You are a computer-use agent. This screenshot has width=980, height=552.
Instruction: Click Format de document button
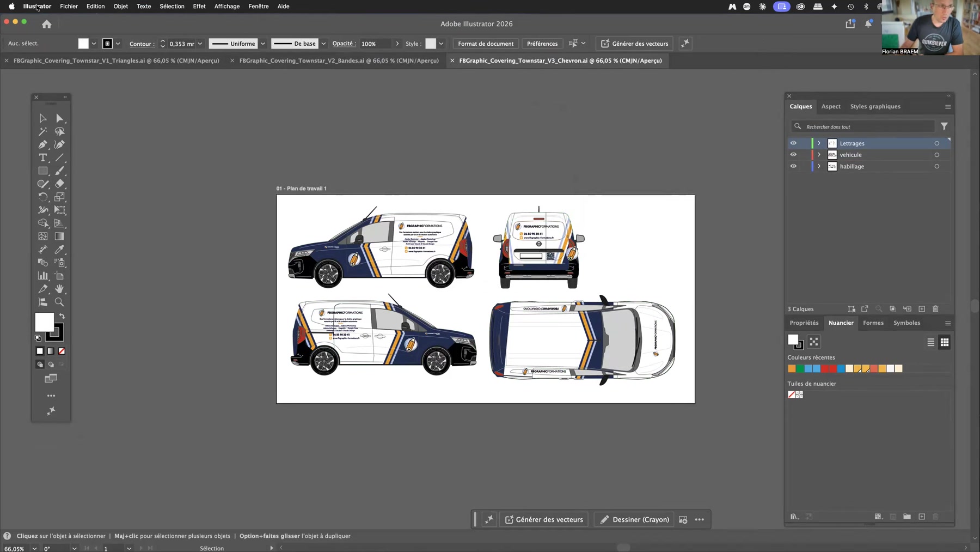[486, 44]
